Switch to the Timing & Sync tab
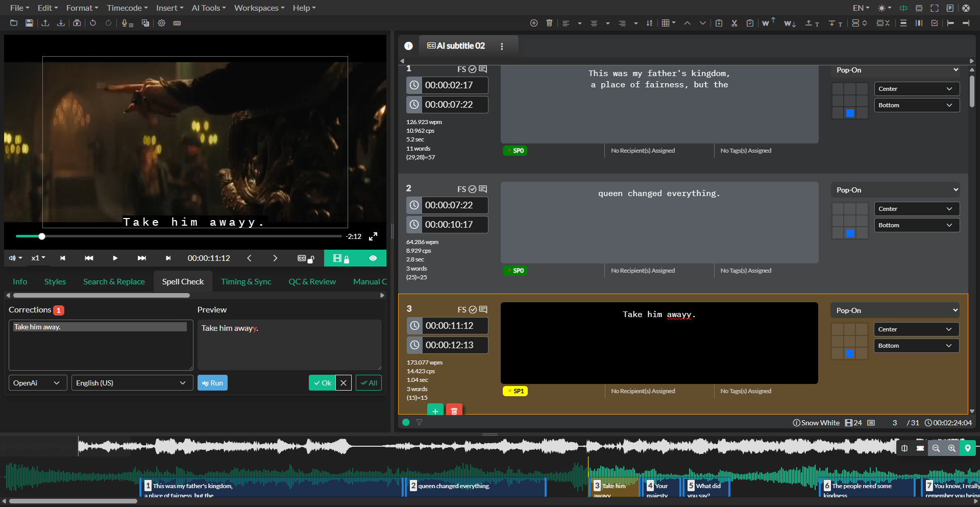 [246, 281]
